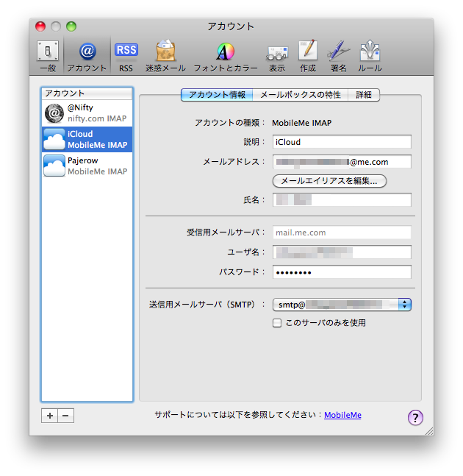Expand the SMTP outgoing server dropdown
Viewport: 463px width, 476px height.
click(404, 304)
